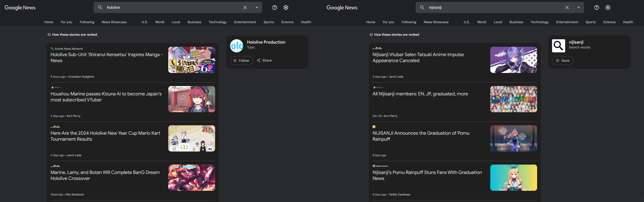Expand advanced search dropdown in hololive search bar
This screenshot has height=202, width=644.
(256, 7)
